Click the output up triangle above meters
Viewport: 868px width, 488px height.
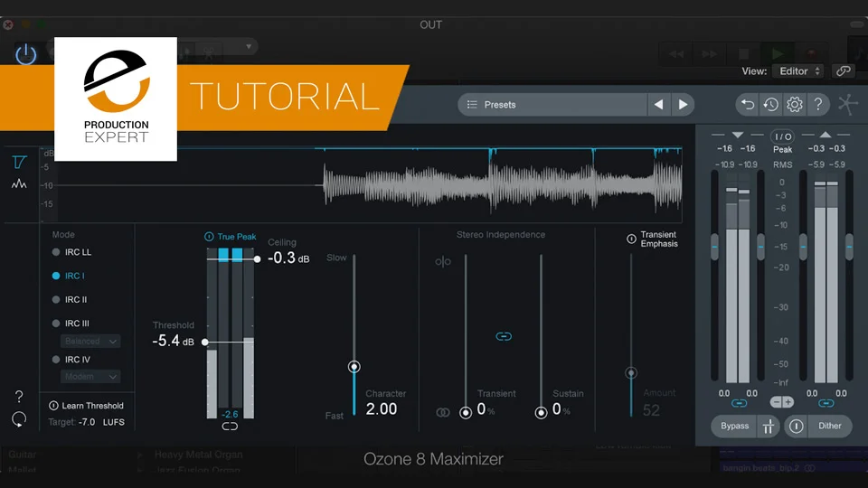coord(826,135)
